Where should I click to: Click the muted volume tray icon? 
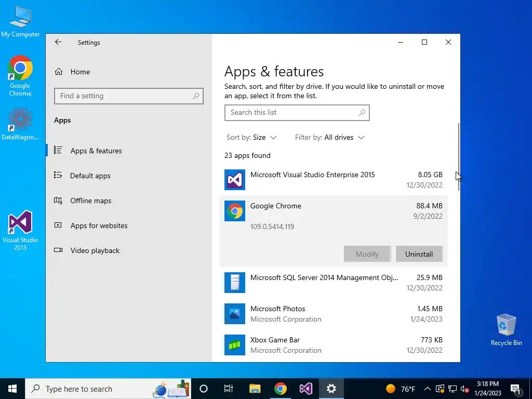[x=465, y=389]
